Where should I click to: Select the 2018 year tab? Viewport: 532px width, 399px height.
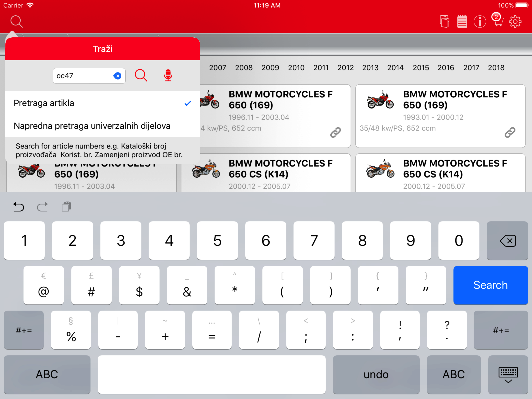pos(496,68)
